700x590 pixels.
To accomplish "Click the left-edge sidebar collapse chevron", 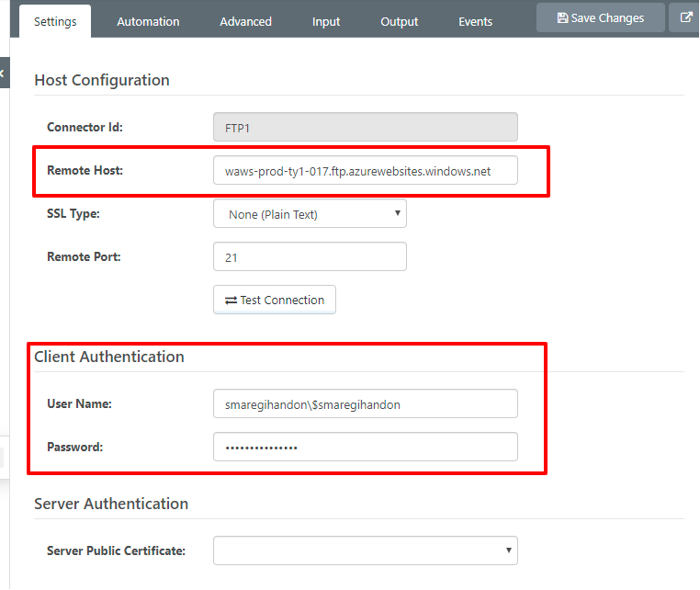I will tap(3, 73).
